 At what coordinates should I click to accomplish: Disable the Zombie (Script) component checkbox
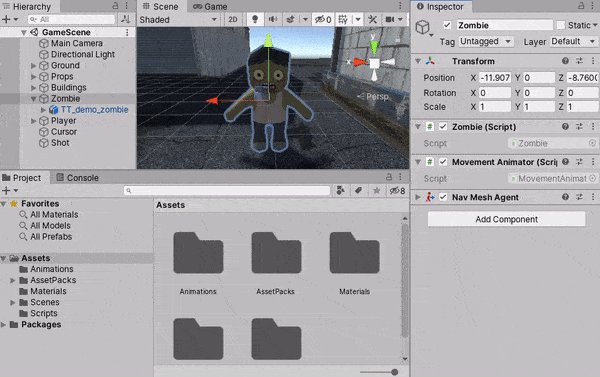[x=443, y=127]
